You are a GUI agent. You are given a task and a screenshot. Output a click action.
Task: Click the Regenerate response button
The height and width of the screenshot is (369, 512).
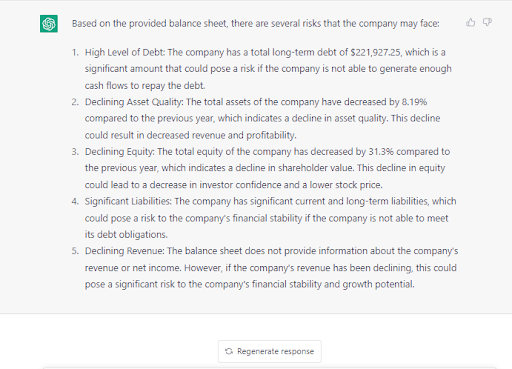[270, 351]
